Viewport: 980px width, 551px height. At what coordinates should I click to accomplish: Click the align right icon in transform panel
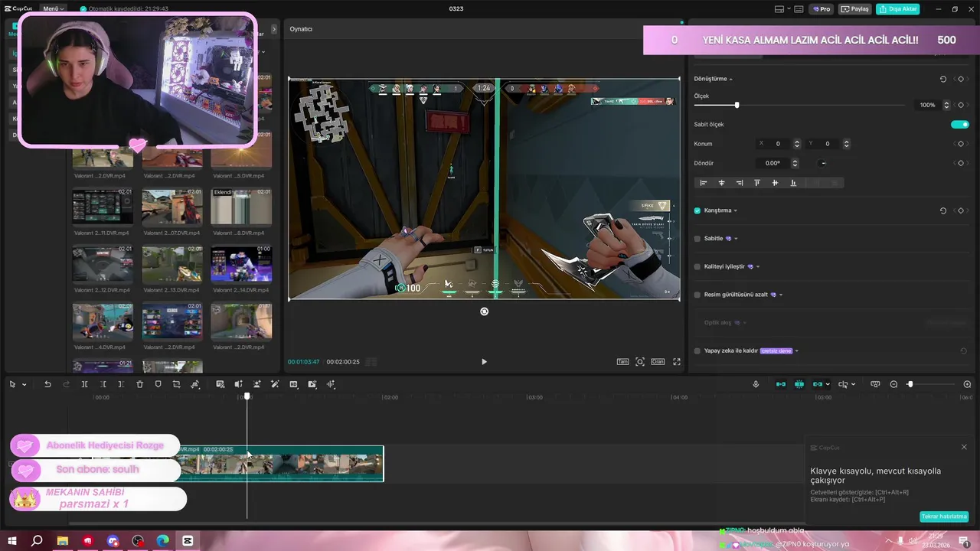pos(740,183)
